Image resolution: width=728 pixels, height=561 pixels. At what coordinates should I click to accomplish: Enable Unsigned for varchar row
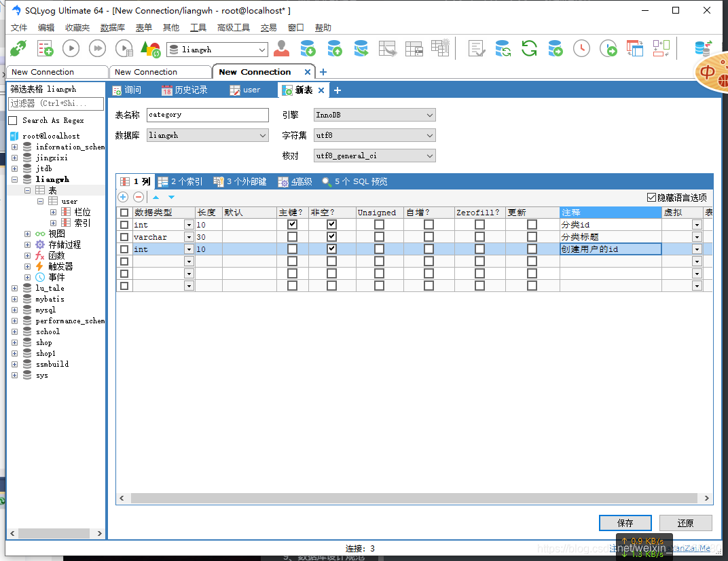point(380,237)
